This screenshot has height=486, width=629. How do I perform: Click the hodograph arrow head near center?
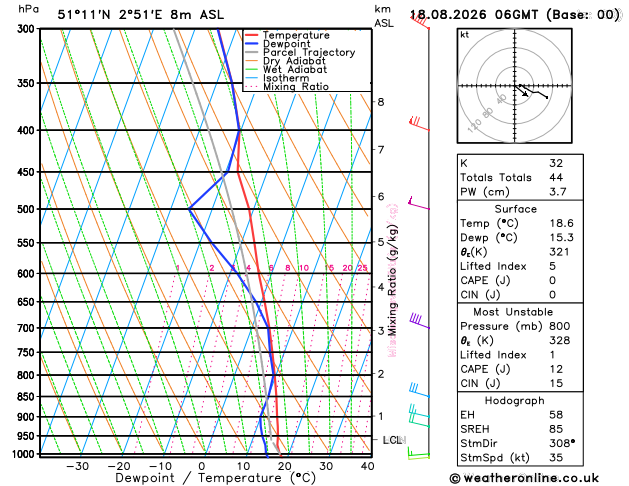point(526,94)
